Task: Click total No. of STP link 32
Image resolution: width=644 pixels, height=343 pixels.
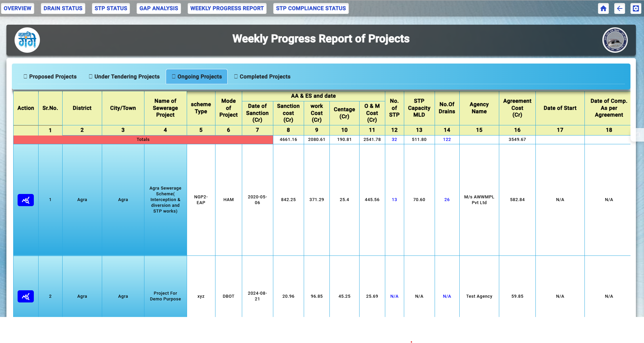Action: [394, 140]
